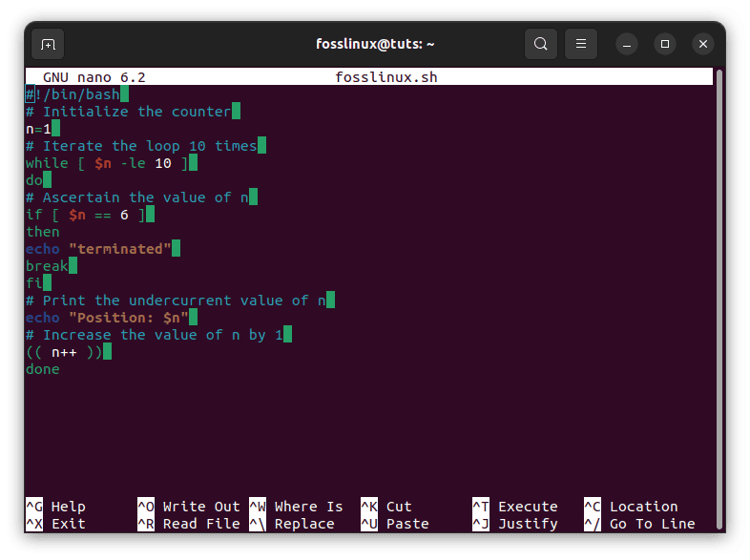Click the Exit shortcut in nano footer
This screenshot has height=560, width=750.
pyautogui.click(x=67, y=524)
